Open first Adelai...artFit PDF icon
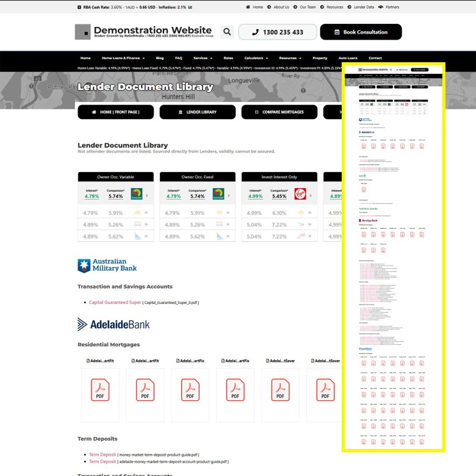 tap(100, 390)
